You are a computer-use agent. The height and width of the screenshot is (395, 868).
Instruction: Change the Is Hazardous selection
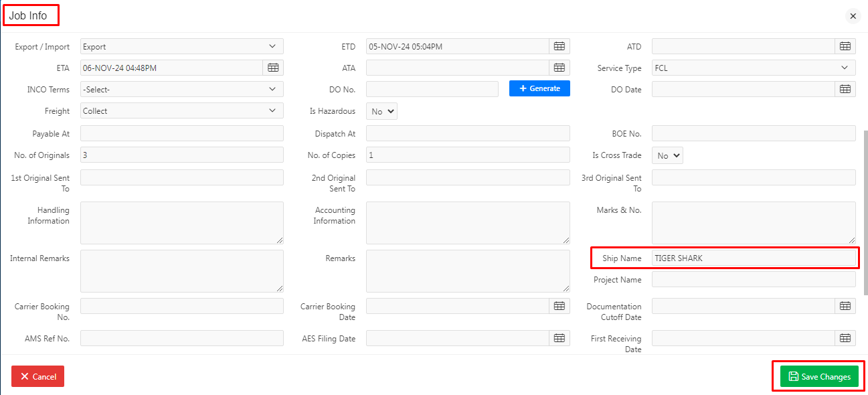click(381, 111)
